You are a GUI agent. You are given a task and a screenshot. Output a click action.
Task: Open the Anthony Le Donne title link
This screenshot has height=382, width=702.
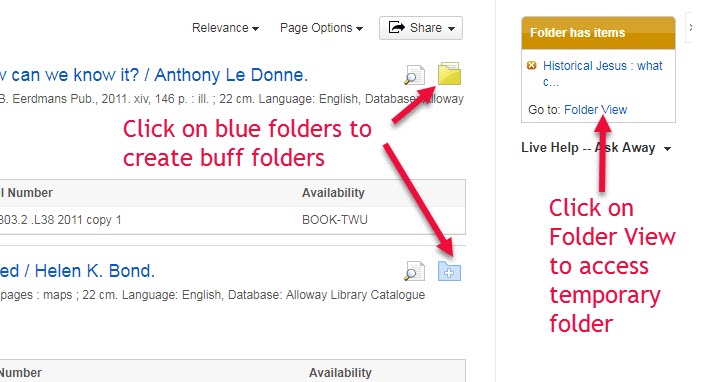click(154, 75)
